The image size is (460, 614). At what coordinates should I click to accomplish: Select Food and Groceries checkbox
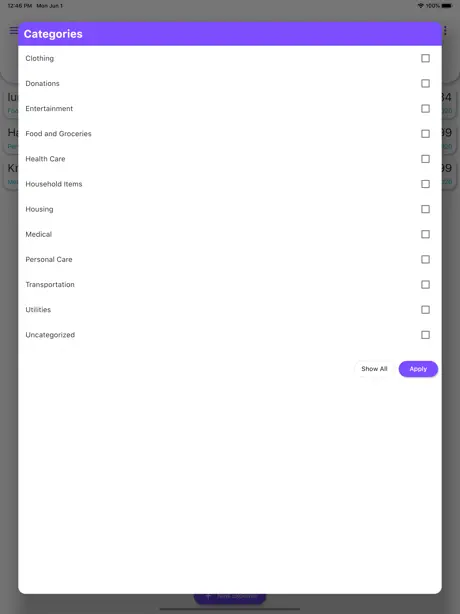point(425,134)
